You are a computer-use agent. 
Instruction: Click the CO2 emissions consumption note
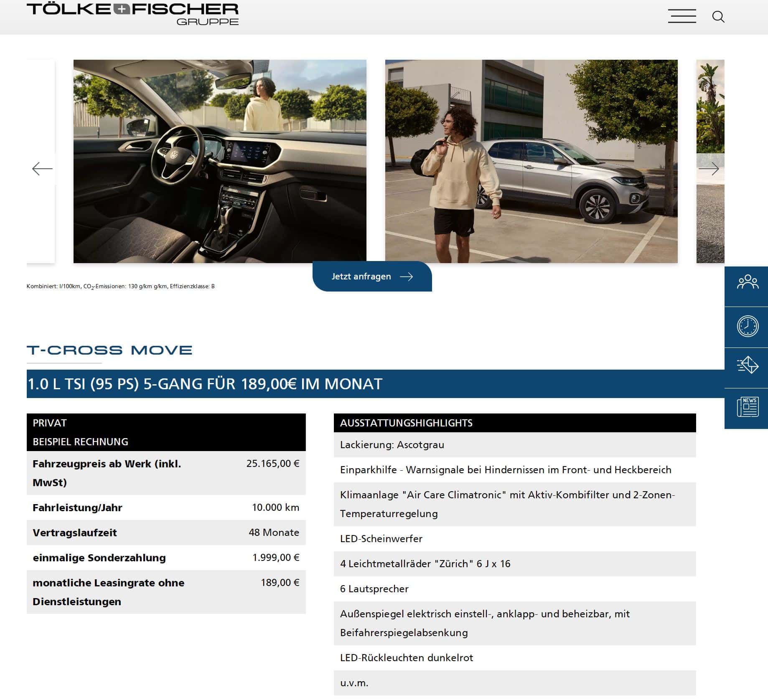click(120, 287)
